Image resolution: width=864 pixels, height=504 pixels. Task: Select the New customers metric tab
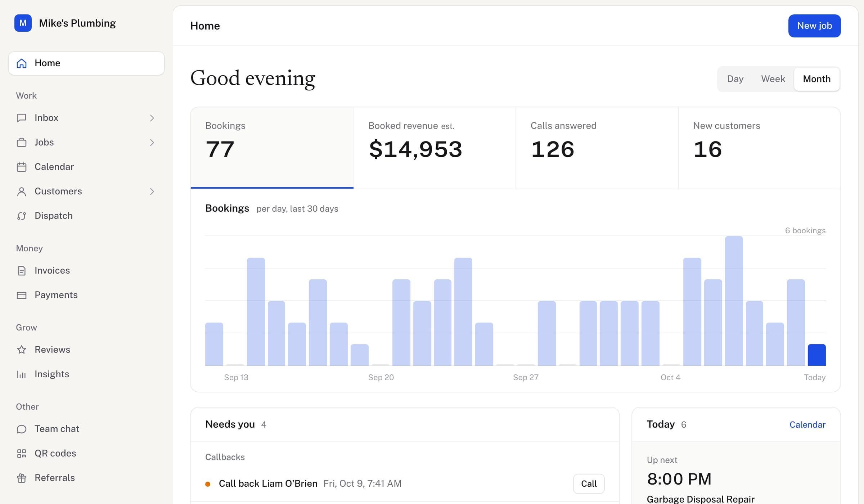[760, 148]
